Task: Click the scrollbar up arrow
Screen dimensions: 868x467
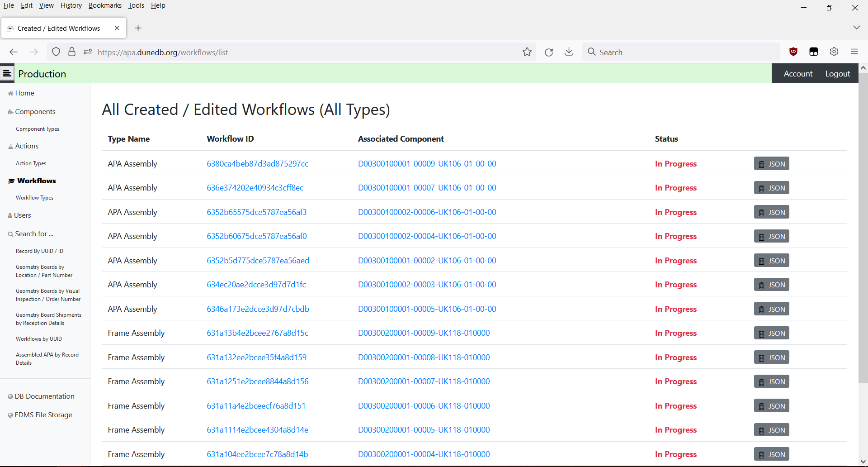Action: point(863,68)
